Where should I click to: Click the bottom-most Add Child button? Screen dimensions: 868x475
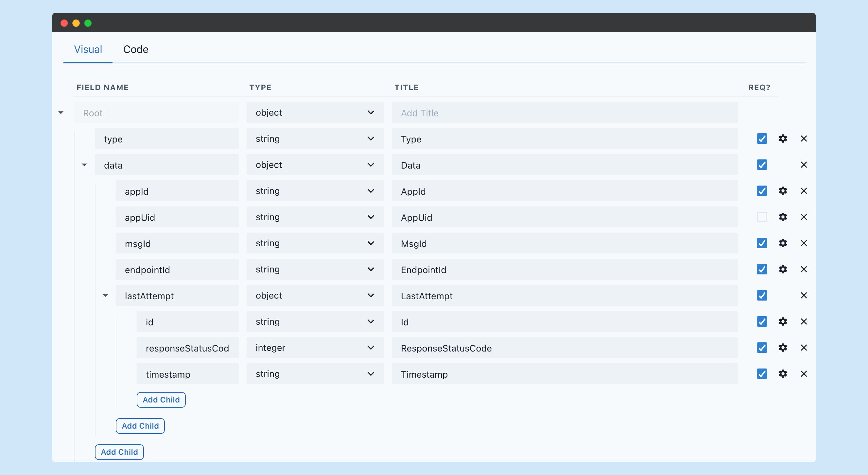click(119, 452)
